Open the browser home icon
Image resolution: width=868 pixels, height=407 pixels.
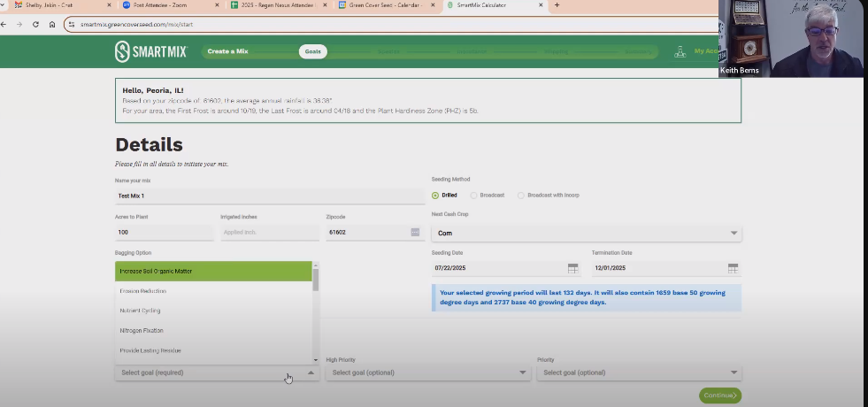click(52, 25)
